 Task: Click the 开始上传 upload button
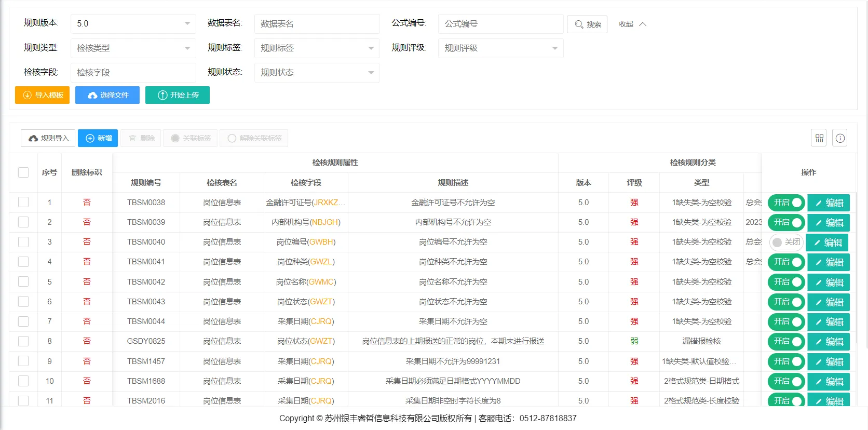178,95
